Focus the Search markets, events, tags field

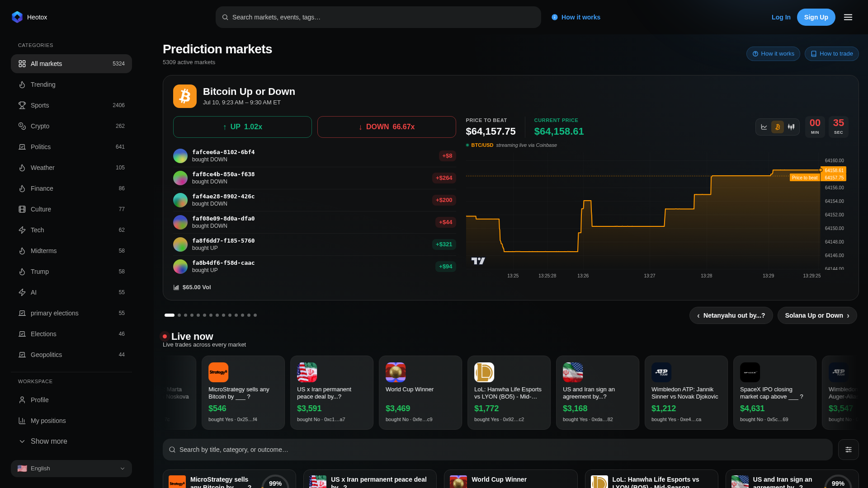(378, 17)
